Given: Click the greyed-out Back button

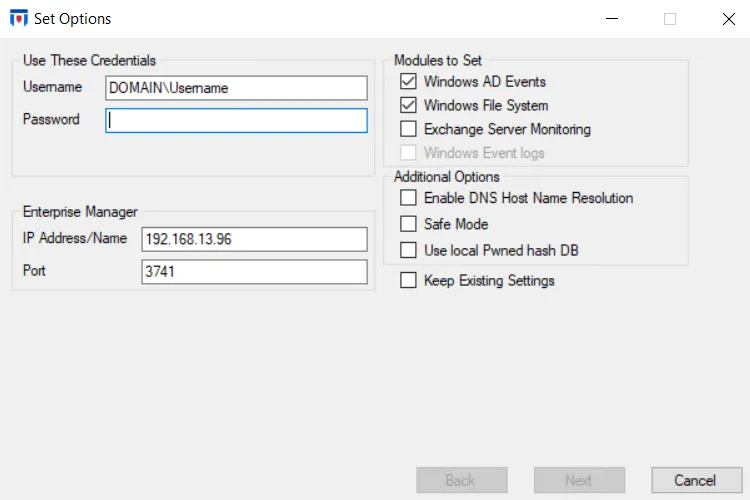Looking at the screenshot, I should 462,480.
